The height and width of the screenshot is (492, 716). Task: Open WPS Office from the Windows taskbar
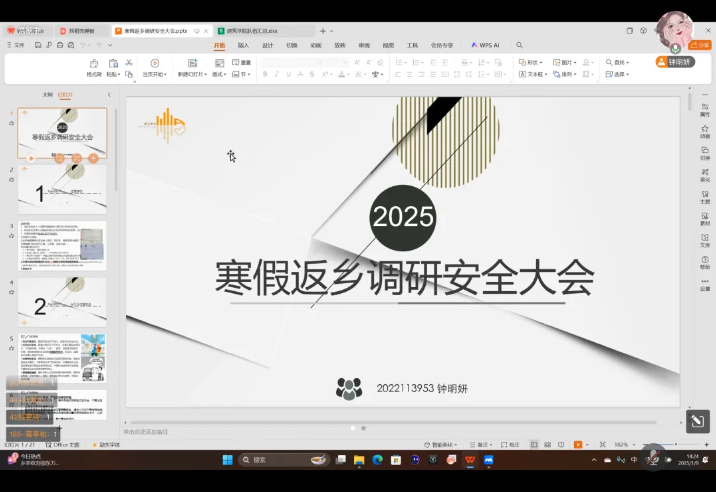(x=469, y=460)
